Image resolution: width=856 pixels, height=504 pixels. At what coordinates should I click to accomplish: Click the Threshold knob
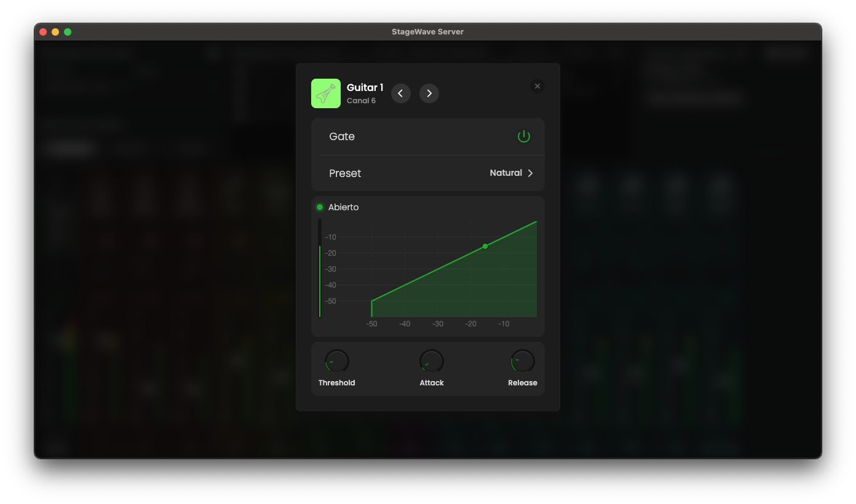(336, 361)
